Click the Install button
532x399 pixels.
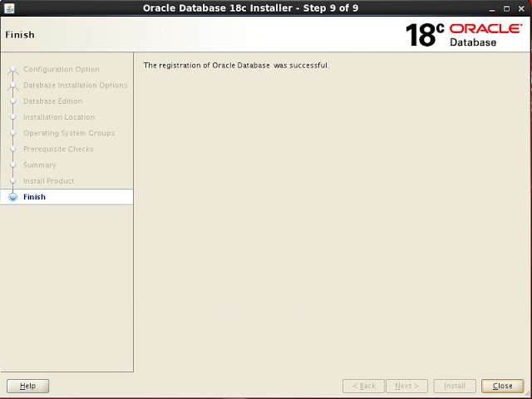point(455,386)
